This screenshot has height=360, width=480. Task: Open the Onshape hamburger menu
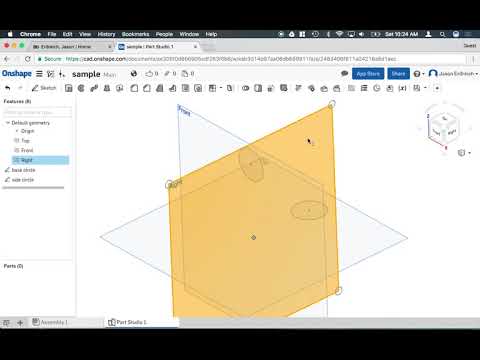[39, 74]
